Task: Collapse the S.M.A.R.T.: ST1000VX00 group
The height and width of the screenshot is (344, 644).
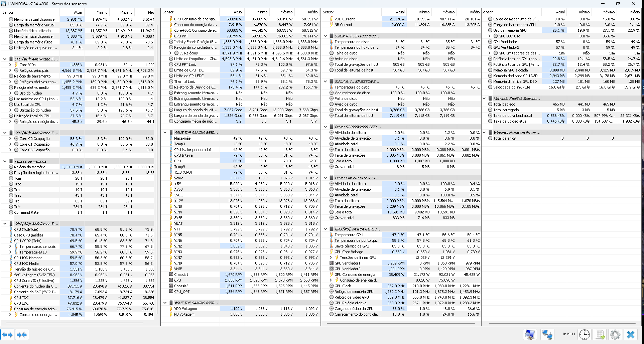Action: tap(326, 36)
